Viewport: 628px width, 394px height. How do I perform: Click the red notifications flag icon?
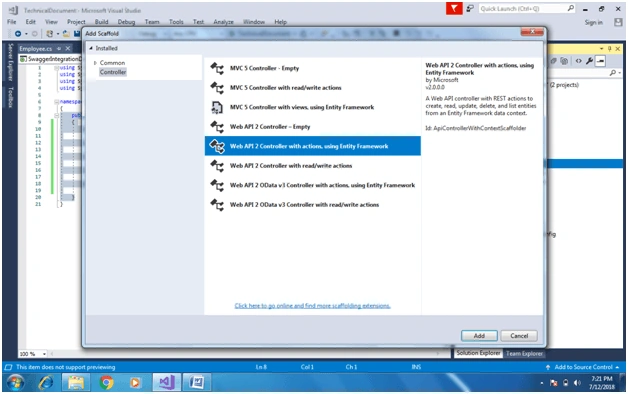tap(454, 8)
